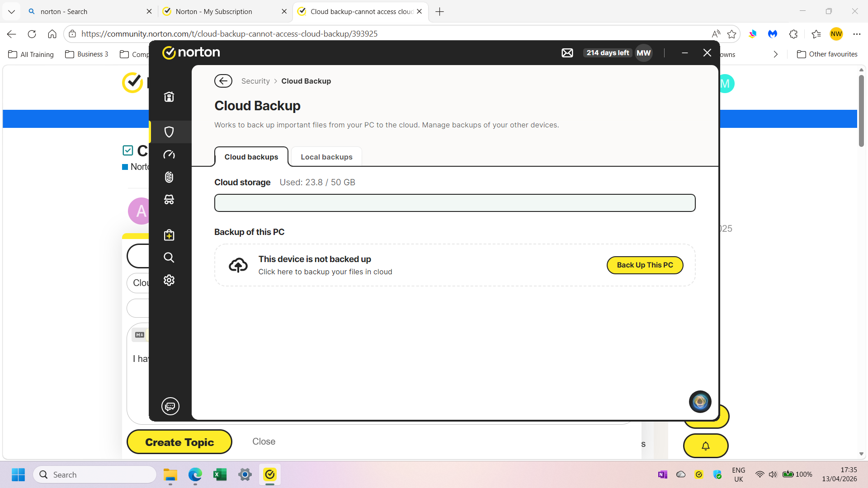Click the Back Up This PC button
This screenshot has height=488, width=868.
click(x=645, y=265)
